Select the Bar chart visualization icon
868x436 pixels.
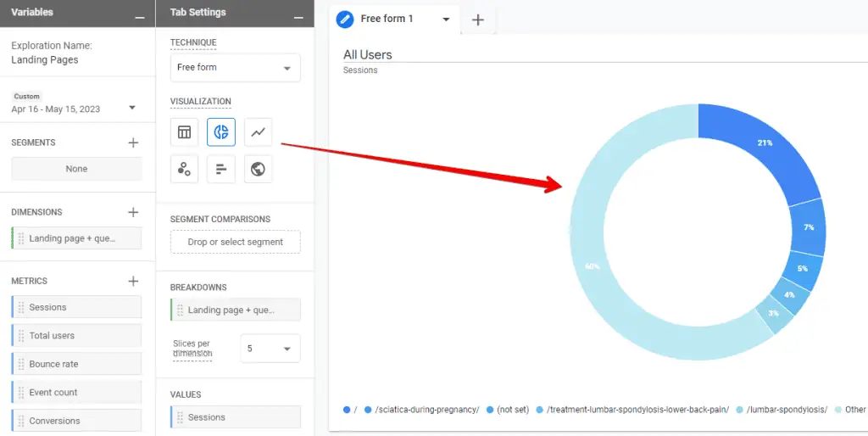221,169
